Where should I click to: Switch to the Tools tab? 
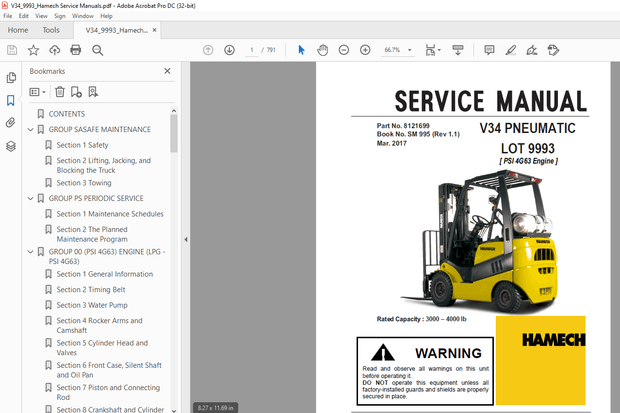coord(51,30)
